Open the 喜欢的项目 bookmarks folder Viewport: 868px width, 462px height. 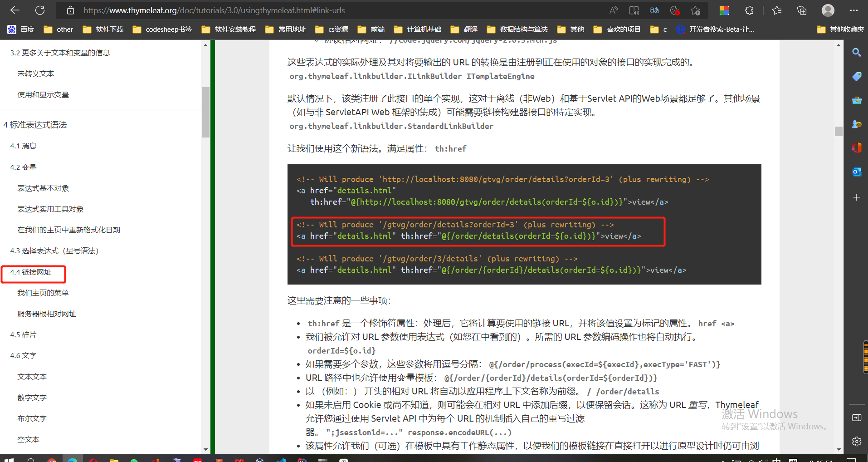tap(617, 29)
